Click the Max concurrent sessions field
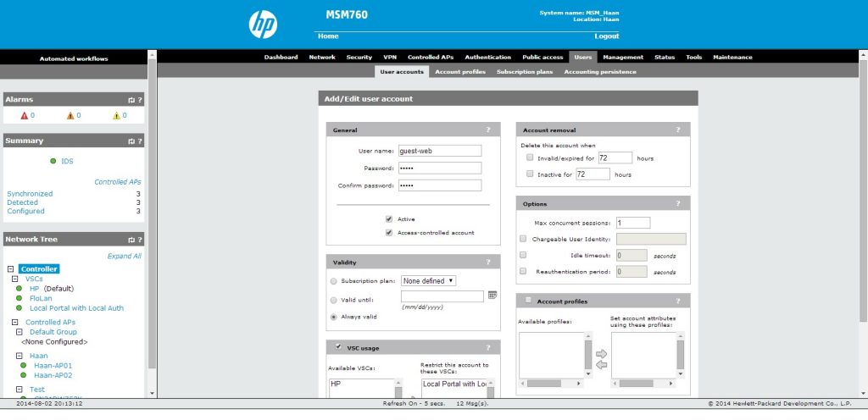Viewport: 868px width, 420px height. (633, 223)
